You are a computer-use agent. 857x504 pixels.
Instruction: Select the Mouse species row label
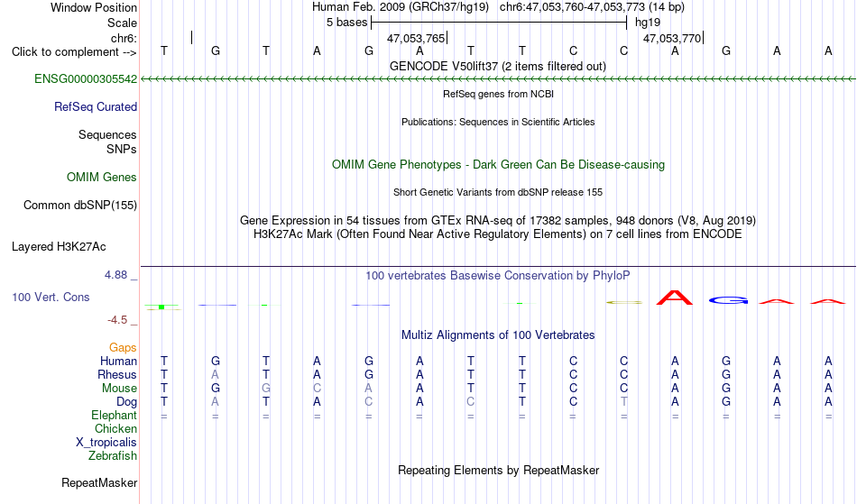click(x=119, y=389)
